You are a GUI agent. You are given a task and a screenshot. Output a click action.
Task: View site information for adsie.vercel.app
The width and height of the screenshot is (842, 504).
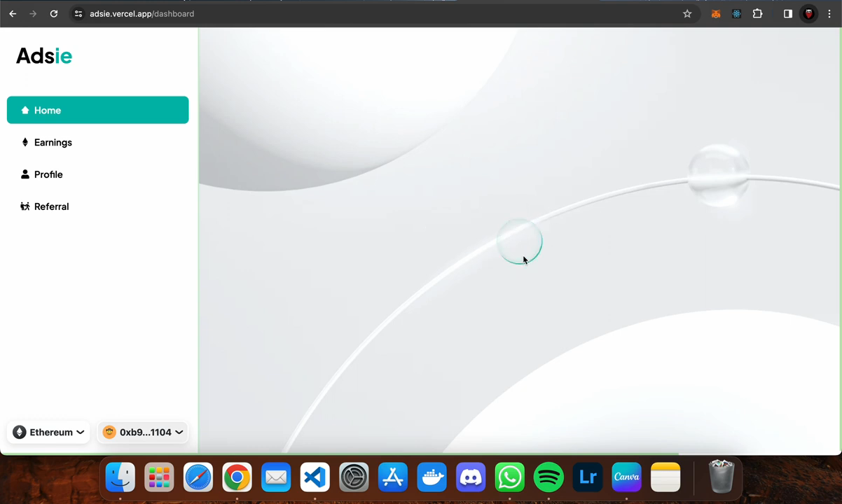pyautogui.click(x=78, y=13)
